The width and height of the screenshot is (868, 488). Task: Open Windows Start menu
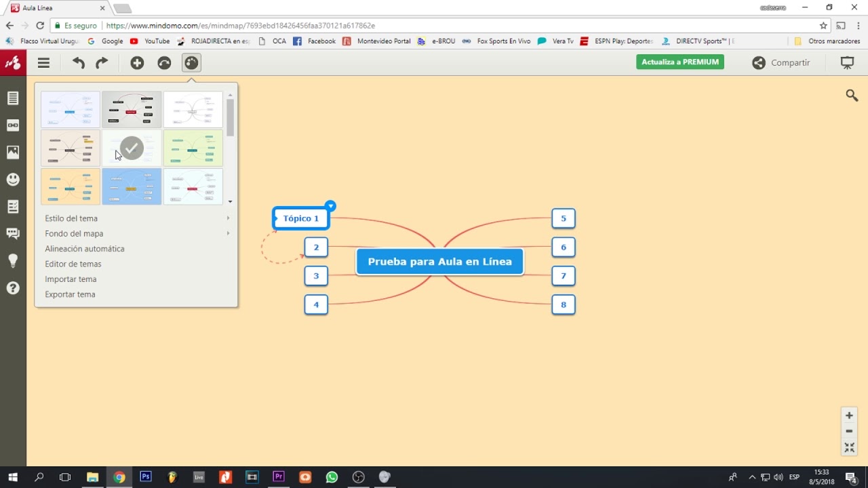tap(13, 477)
